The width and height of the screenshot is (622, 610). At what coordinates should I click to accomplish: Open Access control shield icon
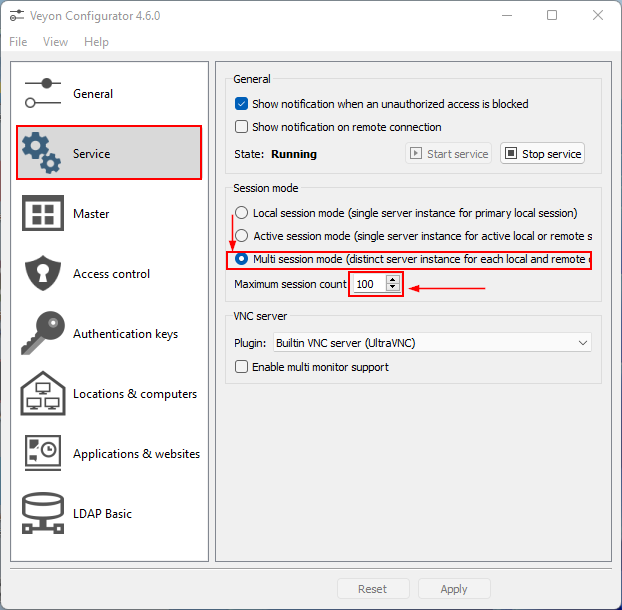pos(43,274)
